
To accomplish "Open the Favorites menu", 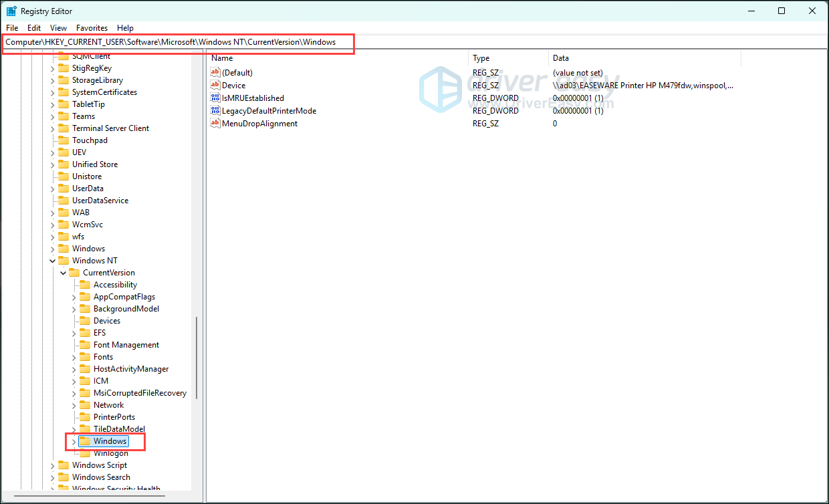I will pyautogui.click(x=92, y=28).
